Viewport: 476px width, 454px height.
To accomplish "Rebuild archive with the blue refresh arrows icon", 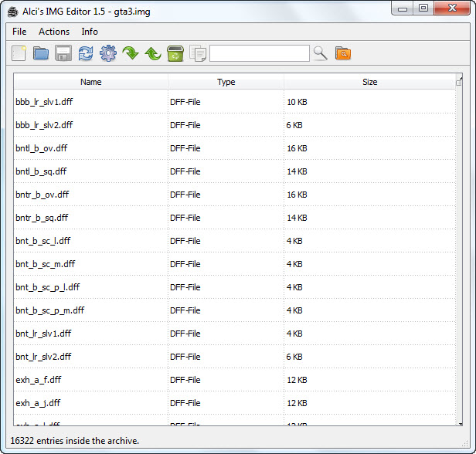I will pyautogui.click(x=86, y=53).
